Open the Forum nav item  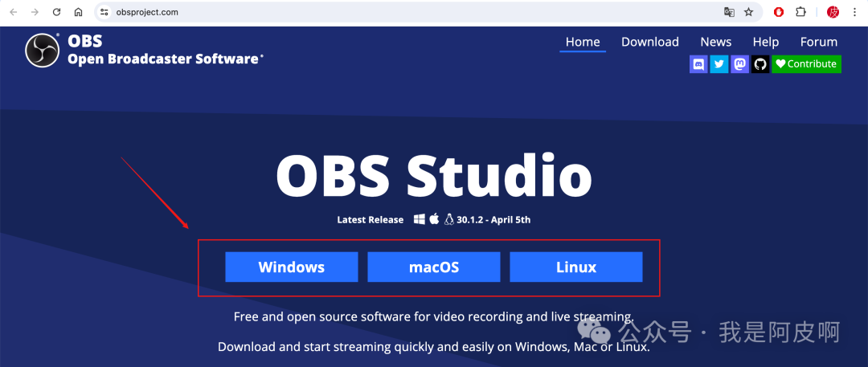click(818, 42)
